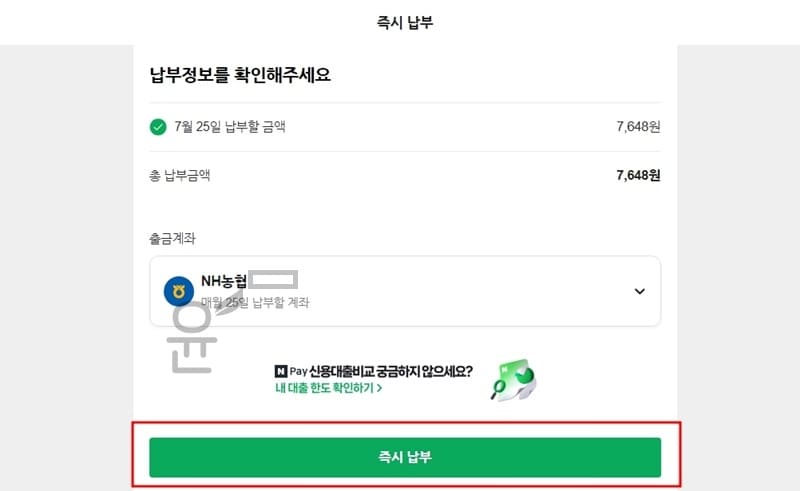The image size is (800, 491).
Task: Click the arrow after 내 대출 한도 확인하기
Action: pos(379,388)
